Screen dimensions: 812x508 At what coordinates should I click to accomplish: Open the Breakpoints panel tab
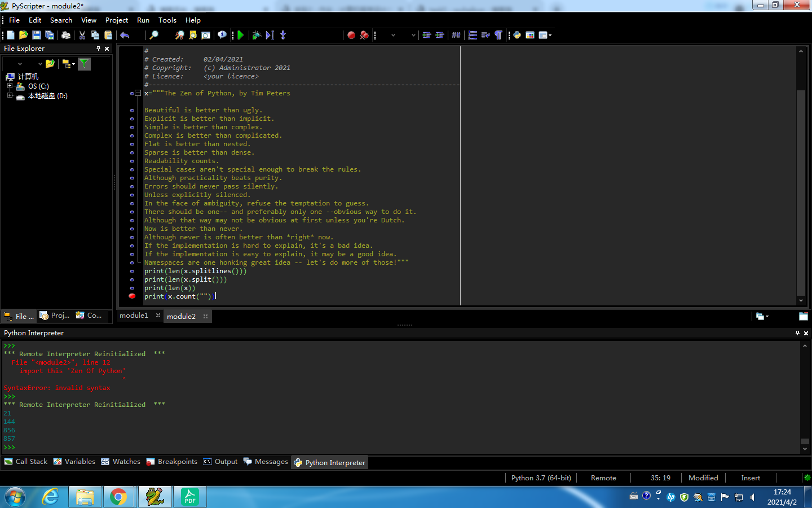171,462
